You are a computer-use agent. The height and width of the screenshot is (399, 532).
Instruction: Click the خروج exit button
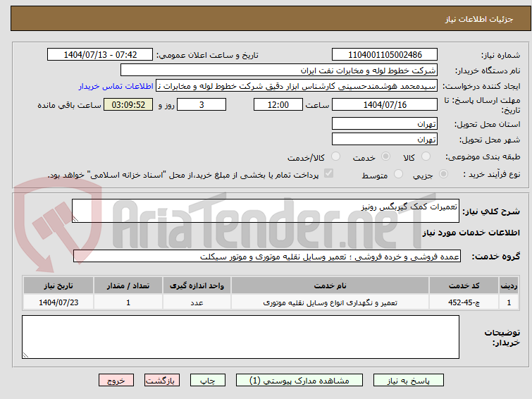coord(116,381)
